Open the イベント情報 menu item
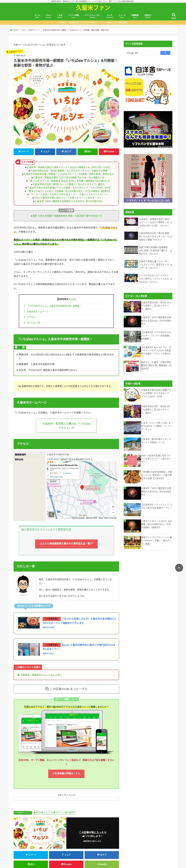The width and height of the screenshot is (186, 868). point(73,16)
